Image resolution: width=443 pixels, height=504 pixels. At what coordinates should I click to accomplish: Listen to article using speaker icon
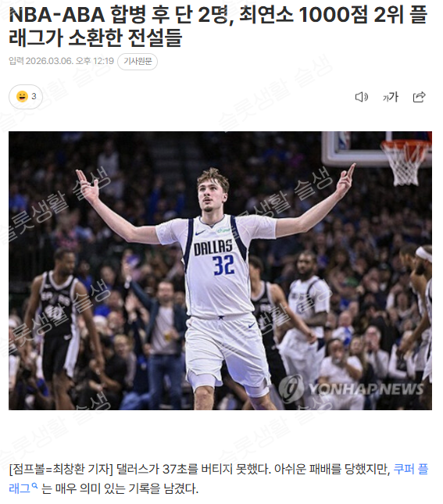pyautogui.click(x=361, y=97)
